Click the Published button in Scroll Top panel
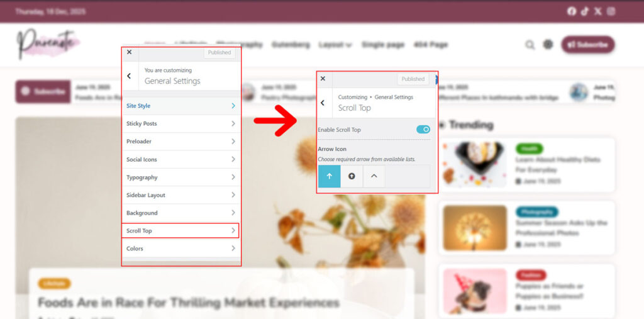644x319 pixels. click(x=413, y=79)
